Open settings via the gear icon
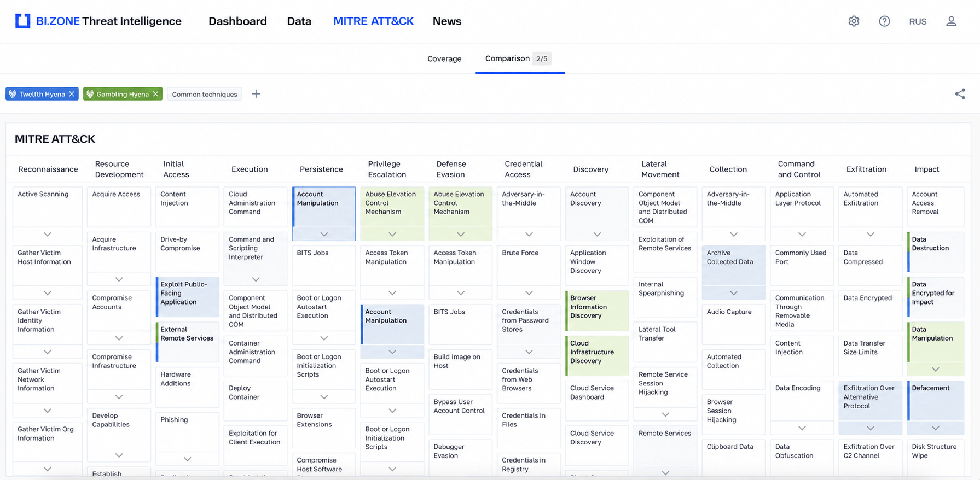Image resolution: width=980 pixels, height=480 pixels. (854, 21)
